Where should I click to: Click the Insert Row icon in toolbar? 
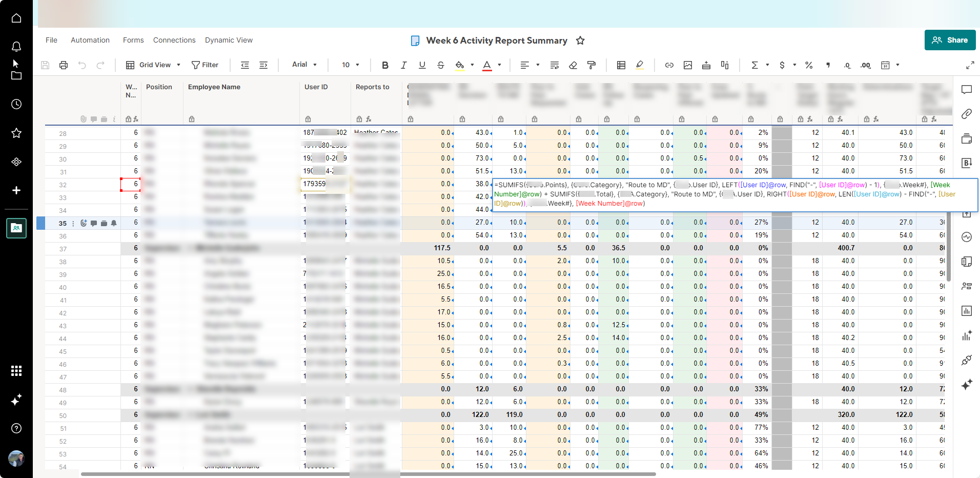(x=706, y=65)
